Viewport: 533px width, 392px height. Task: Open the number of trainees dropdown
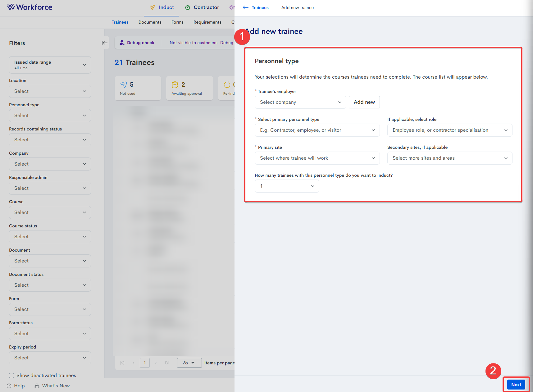pyautogui.click(x=287, y=186)
